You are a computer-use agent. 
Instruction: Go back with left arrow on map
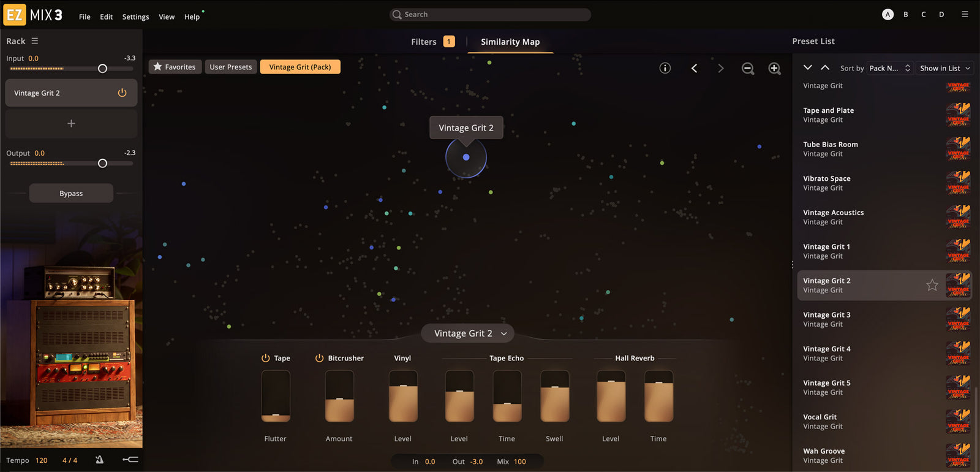point(694,68)
